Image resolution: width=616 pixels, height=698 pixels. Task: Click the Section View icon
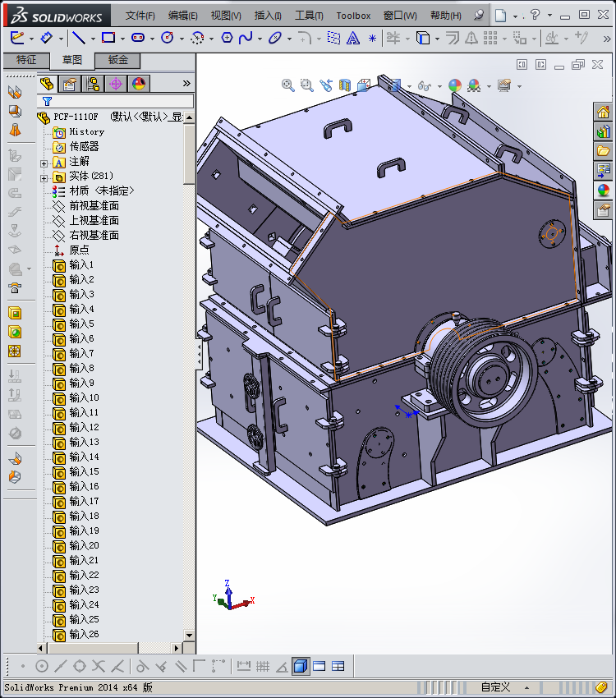345,85
